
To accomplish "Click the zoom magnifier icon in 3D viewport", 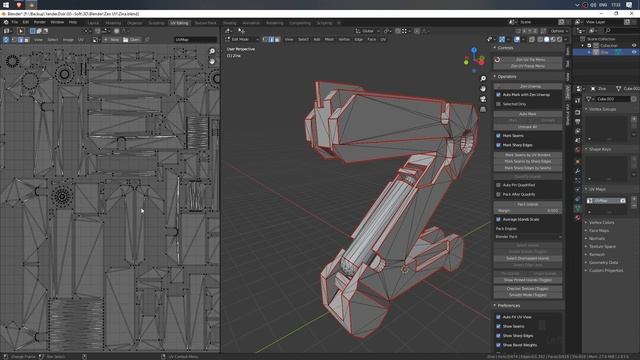I will point(483,78).
